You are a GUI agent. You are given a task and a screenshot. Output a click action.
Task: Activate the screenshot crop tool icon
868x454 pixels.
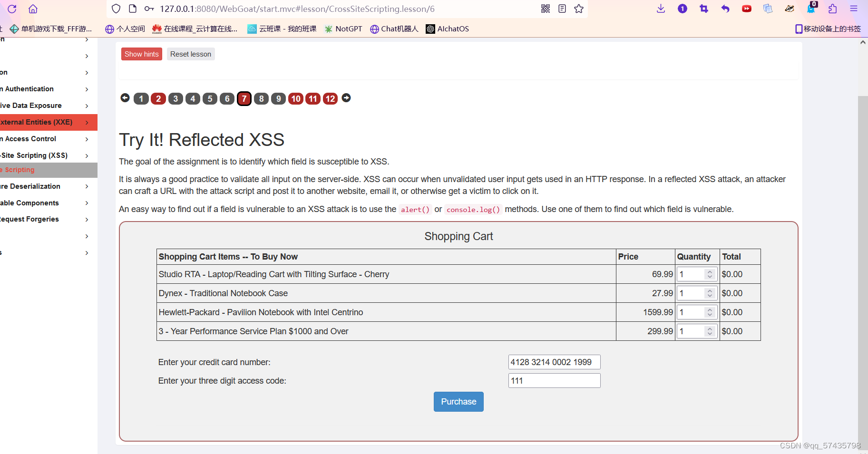pyautogui.click(x=703, y=9)
